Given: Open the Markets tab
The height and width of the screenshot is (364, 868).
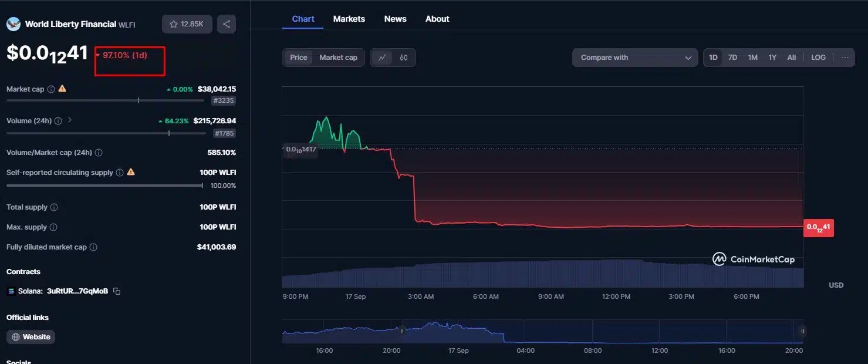Looking at the screenshot, I should pyautogui.click(x=349, y=19).
